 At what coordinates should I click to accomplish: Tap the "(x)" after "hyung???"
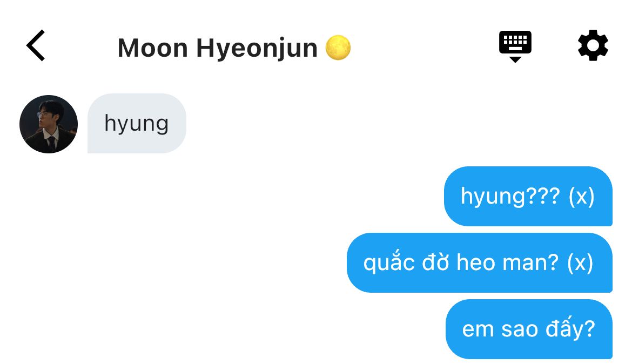[x=581, y=197]
